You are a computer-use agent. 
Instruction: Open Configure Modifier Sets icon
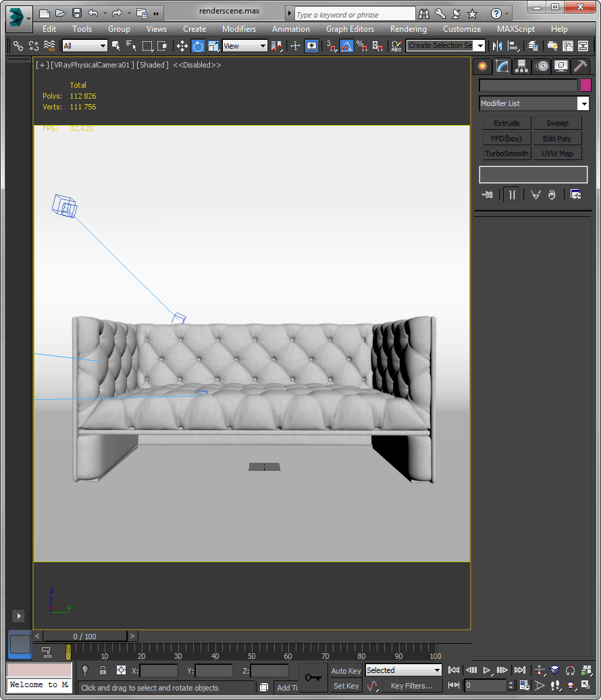click(576, 195)
